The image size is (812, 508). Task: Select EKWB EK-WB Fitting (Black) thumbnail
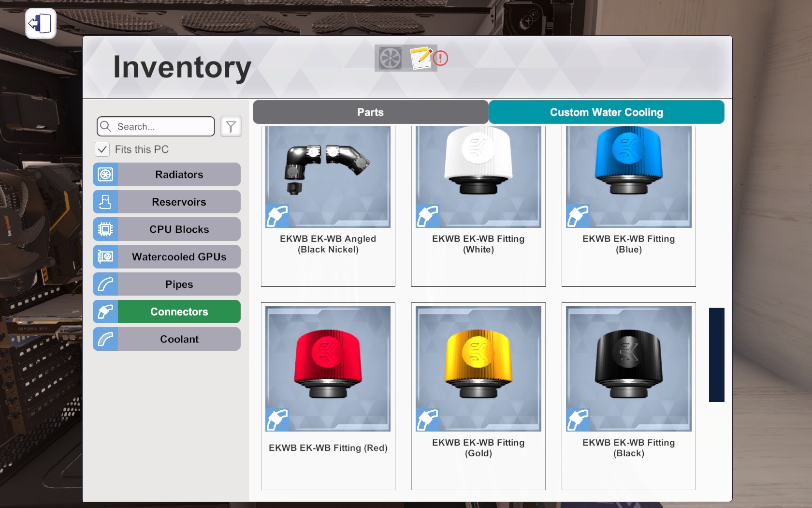point(629,369)
